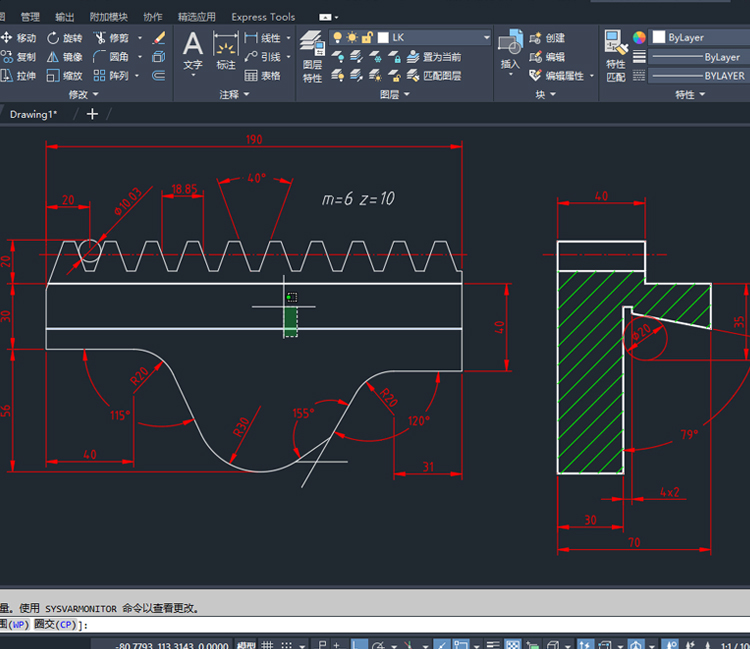Select the Copy (复制) tool

[x=18, y=57]
